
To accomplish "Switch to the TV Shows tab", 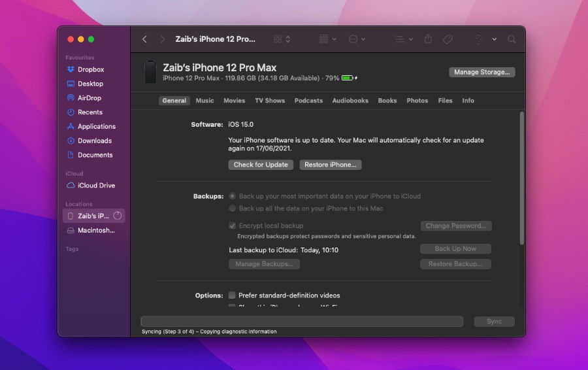I will 270,101.
